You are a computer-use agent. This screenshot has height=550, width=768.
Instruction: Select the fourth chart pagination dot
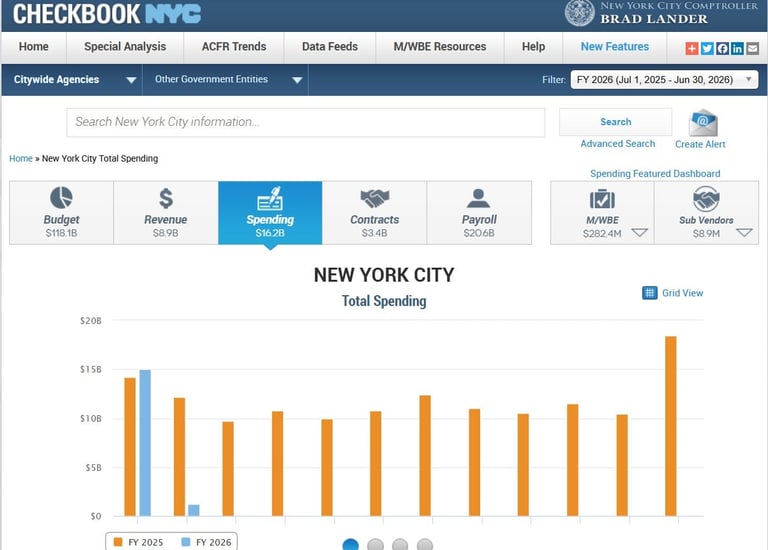coord(425,545)
